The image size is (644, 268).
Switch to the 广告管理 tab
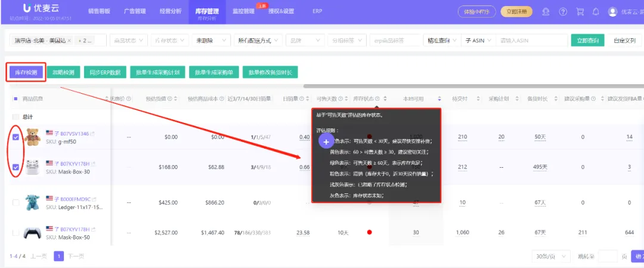(x=137, y=11)
